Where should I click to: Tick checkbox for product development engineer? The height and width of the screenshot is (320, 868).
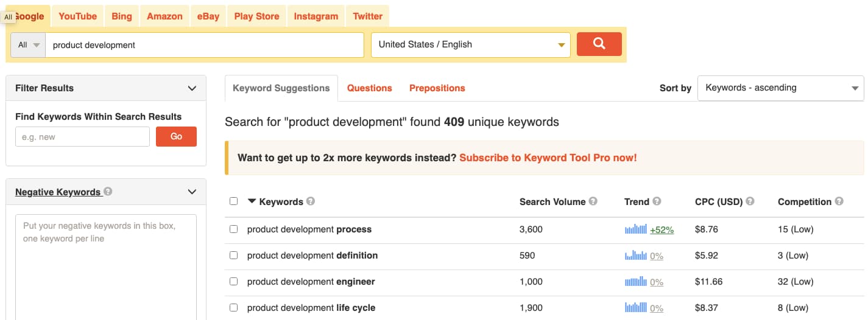pyautogui.click(x=233, y=282)
